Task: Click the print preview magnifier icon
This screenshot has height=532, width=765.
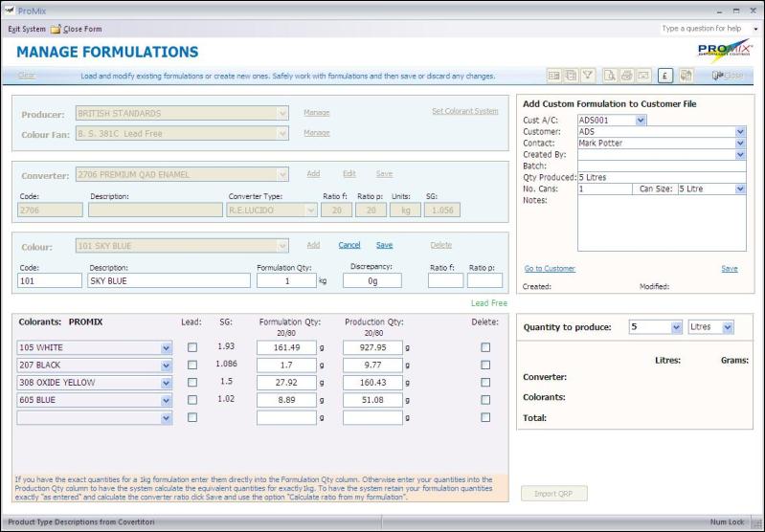Action: (x=610, y=76)
